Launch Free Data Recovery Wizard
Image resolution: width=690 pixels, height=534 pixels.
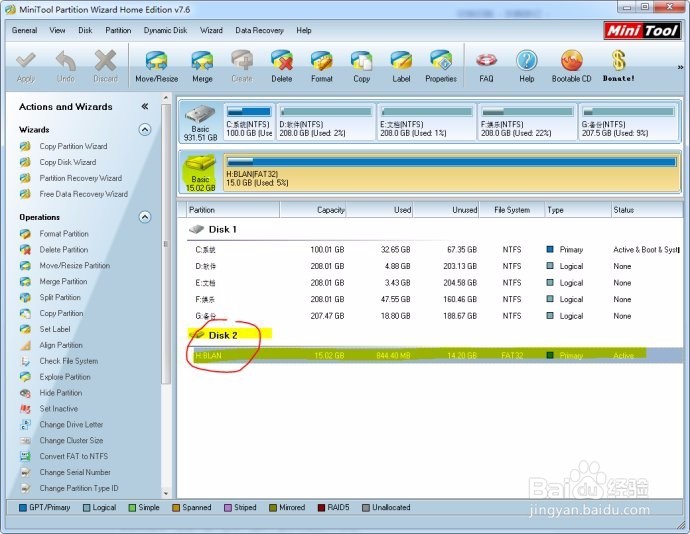tap(84, 194)
